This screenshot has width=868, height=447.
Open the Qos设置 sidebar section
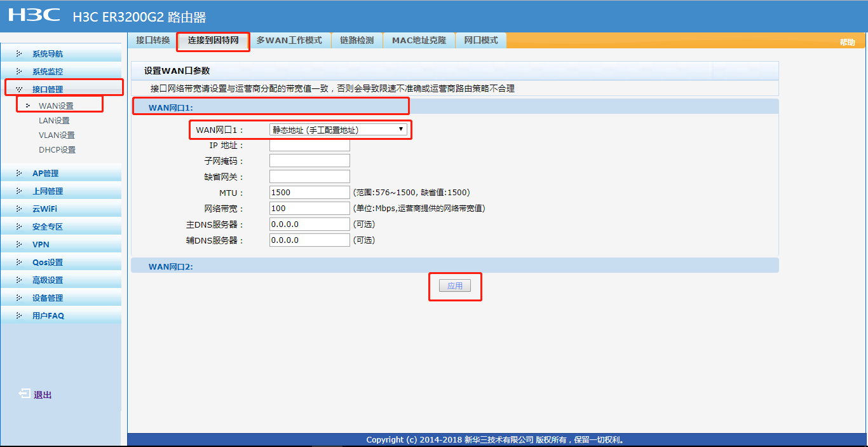[47, 261]
